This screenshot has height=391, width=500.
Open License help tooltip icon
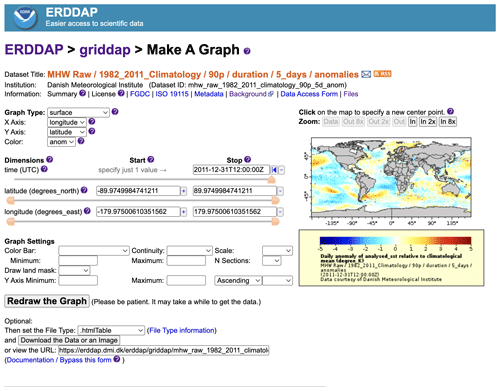pyautogui.click(x=121, y=93)
